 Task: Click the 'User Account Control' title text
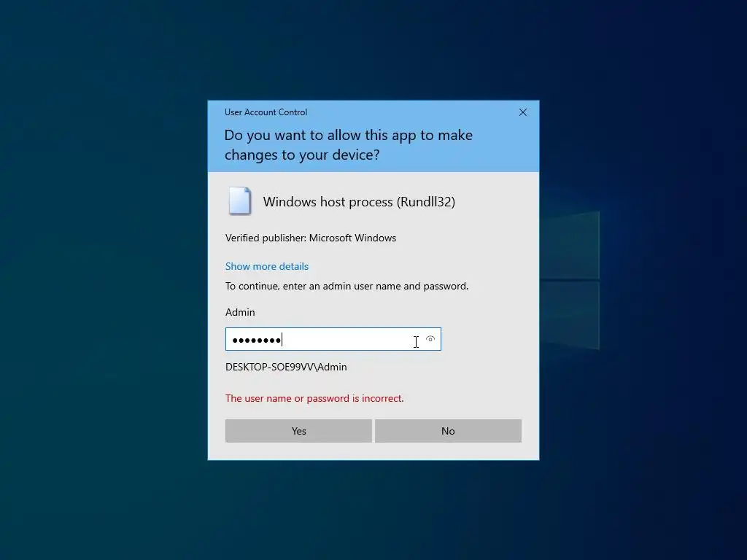point(266,112)
